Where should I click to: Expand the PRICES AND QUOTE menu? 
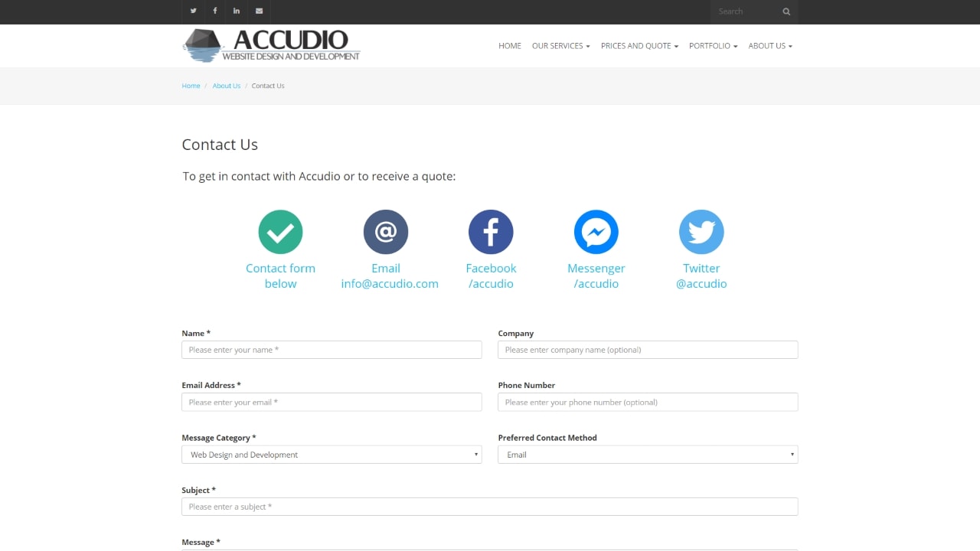point(639,46)
